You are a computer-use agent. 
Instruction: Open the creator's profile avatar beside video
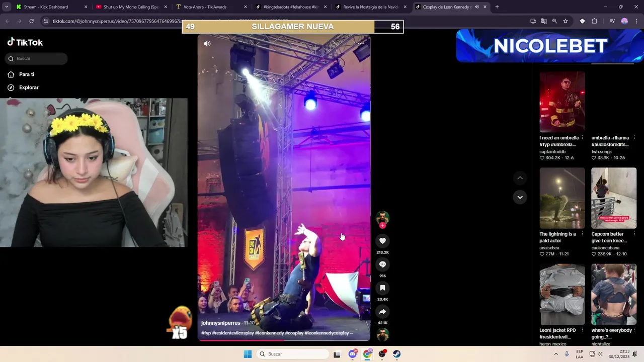[x=382, y=218]
